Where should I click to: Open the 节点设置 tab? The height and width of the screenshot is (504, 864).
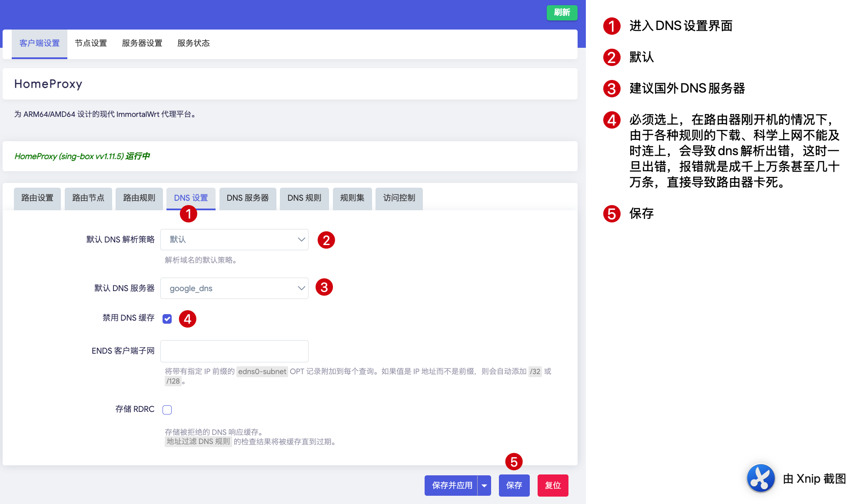click(x=91, y=43)
